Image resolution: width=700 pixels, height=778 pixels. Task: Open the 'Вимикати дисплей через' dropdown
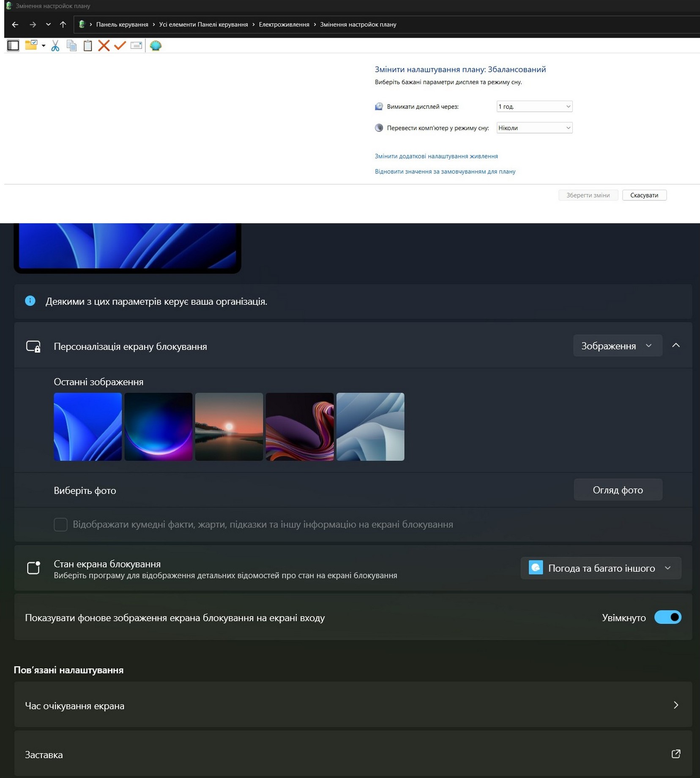pyautogui.click(x=534, y=107)
